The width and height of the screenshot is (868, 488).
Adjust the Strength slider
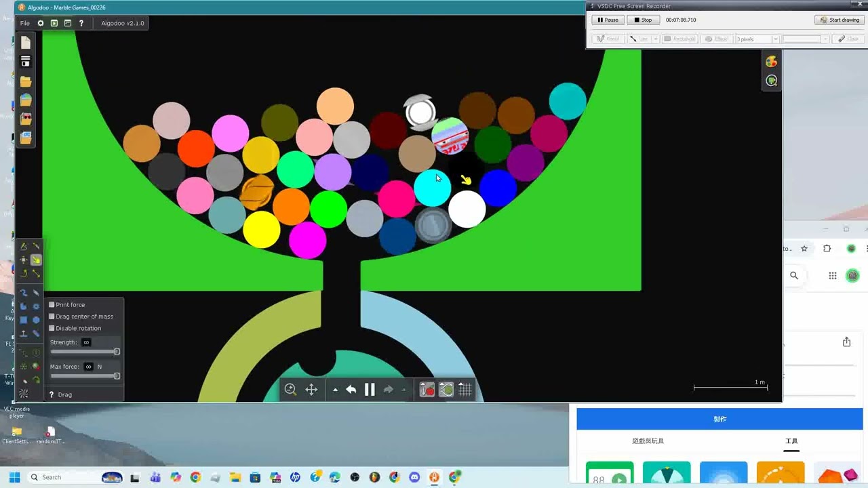coord(85,352)
